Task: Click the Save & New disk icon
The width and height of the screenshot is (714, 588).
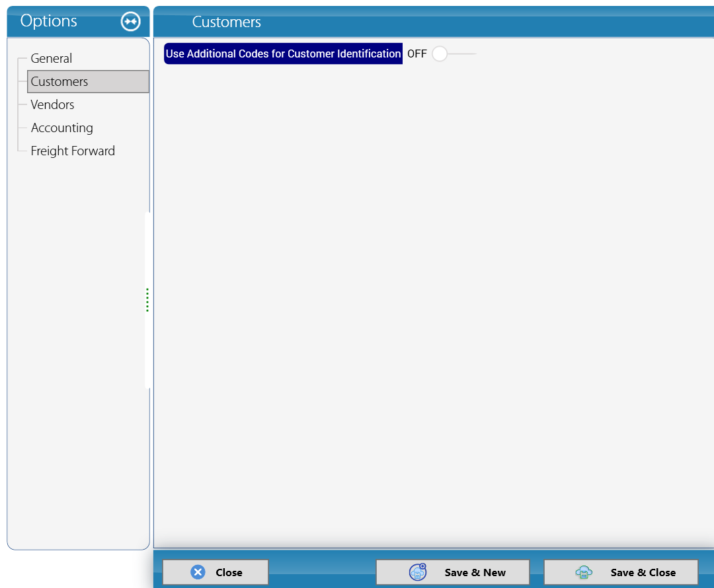Action: 418,572
